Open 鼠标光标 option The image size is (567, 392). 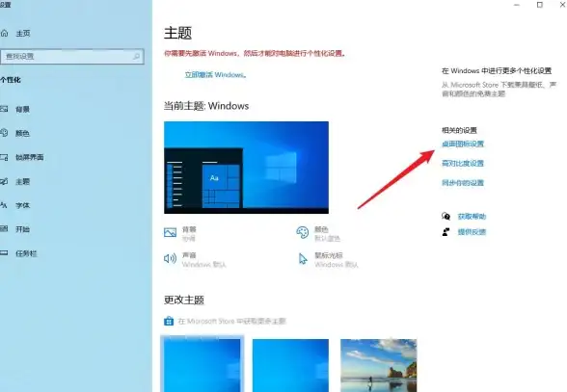tap(328, 255)
